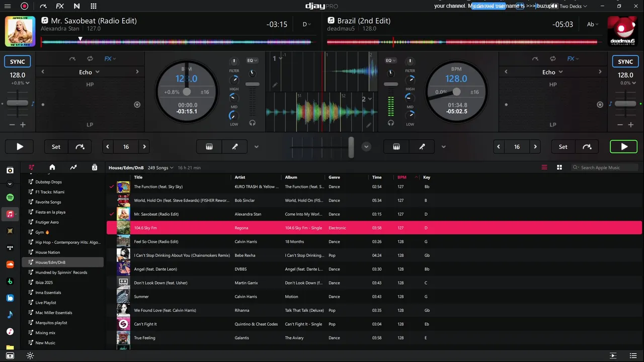Image resolution: width=644 pixels, height=362 pixels.
Task: Open the file folder source in sidebar
Action: click(x=10, y=347)
